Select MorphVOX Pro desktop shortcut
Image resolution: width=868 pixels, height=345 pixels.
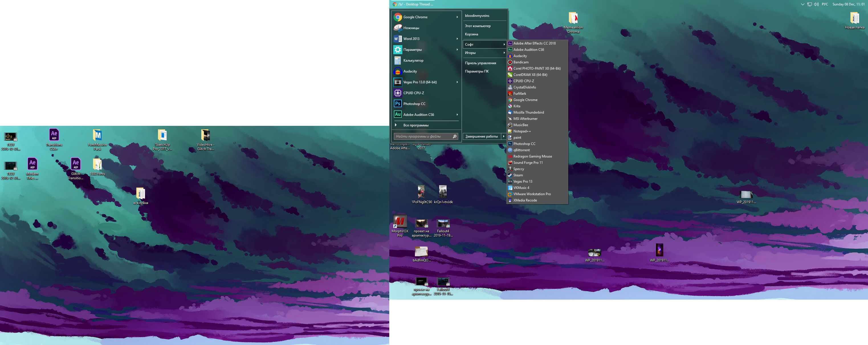[400, 226]
